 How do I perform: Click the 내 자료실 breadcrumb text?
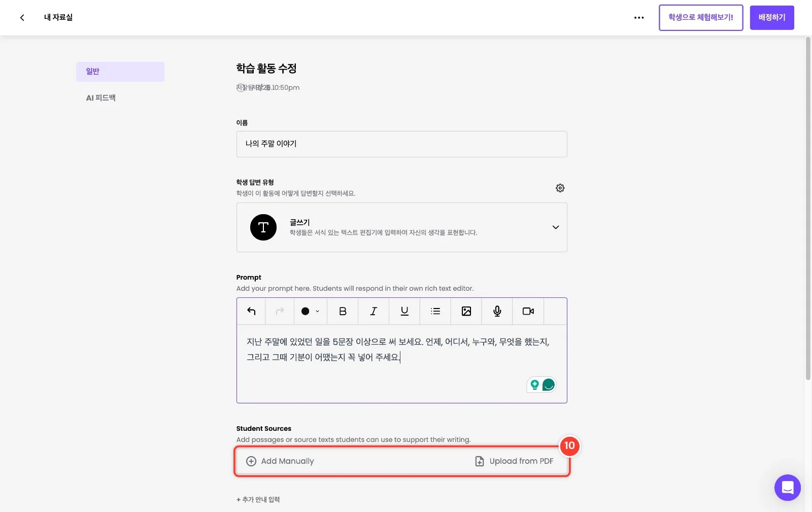(x=58, y=18)
